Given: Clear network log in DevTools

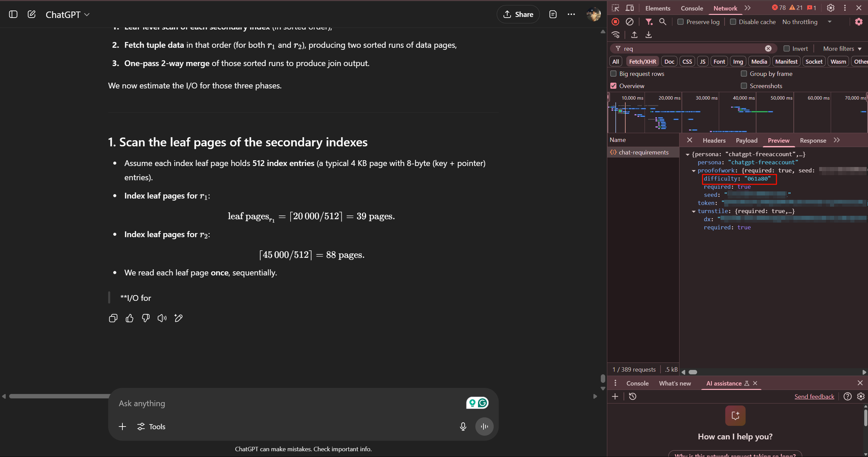Looking at the screenshot, I should 629,22.
